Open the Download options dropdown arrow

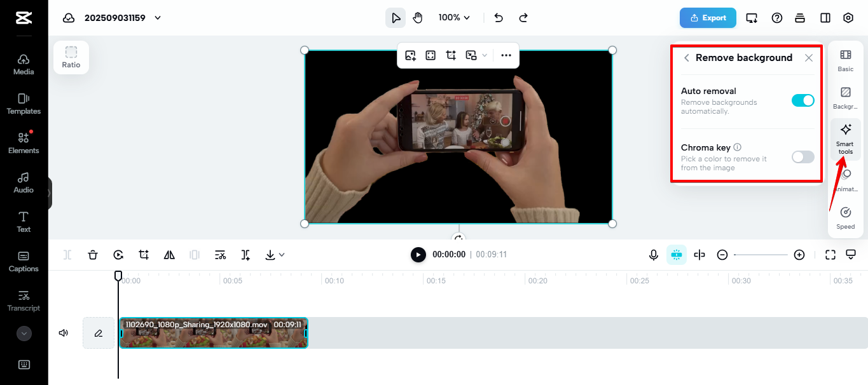282,255
